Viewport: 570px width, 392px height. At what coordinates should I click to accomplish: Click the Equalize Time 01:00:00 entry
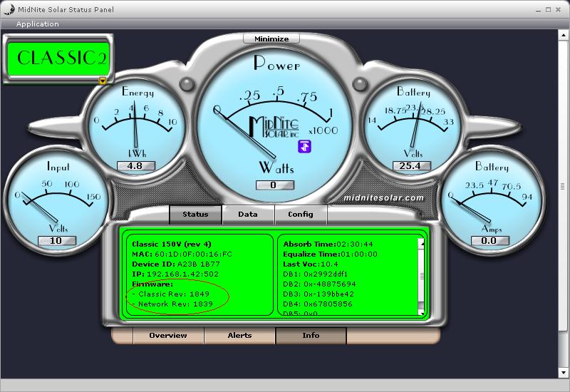point(330,254)
